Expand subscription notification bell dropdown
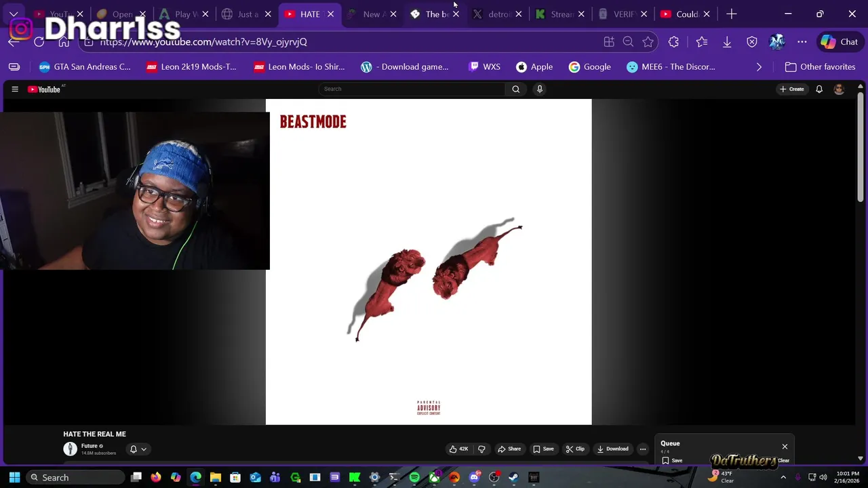868x488 pixels. point(138,449)
